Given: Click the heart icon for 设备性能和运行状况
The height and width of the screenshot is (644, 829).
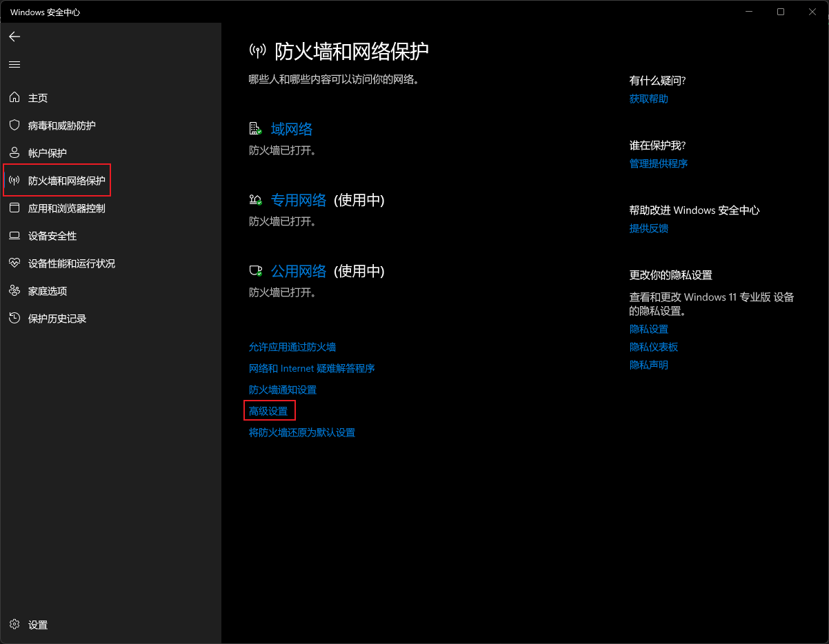Looking at the screenshot, I should (14, 263).
